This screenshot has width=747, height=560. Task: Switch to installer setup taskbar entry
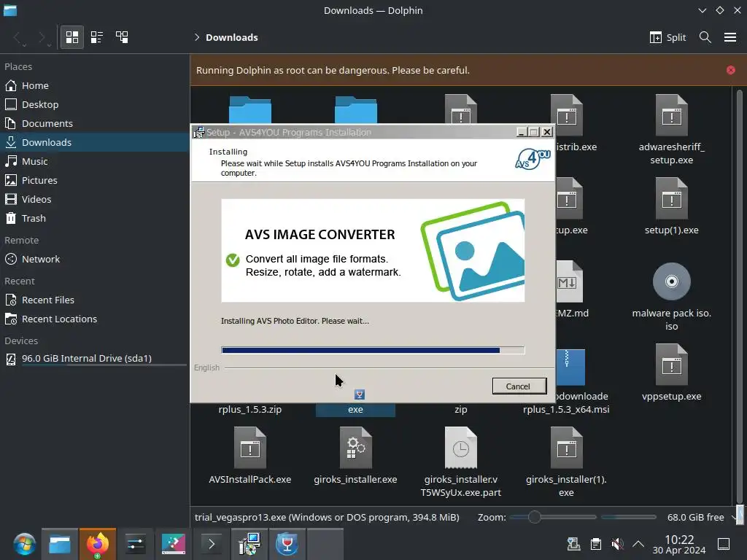click(x=249, y=544)
